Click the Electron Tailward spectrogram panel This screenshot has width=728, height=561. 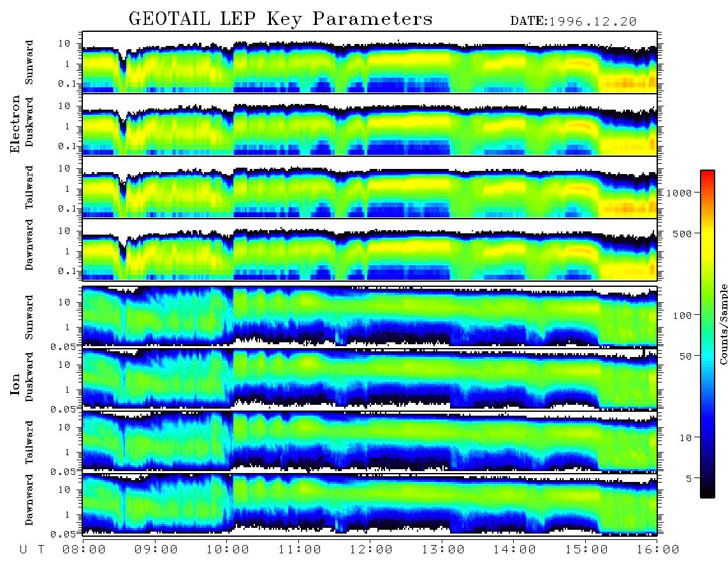370,187
